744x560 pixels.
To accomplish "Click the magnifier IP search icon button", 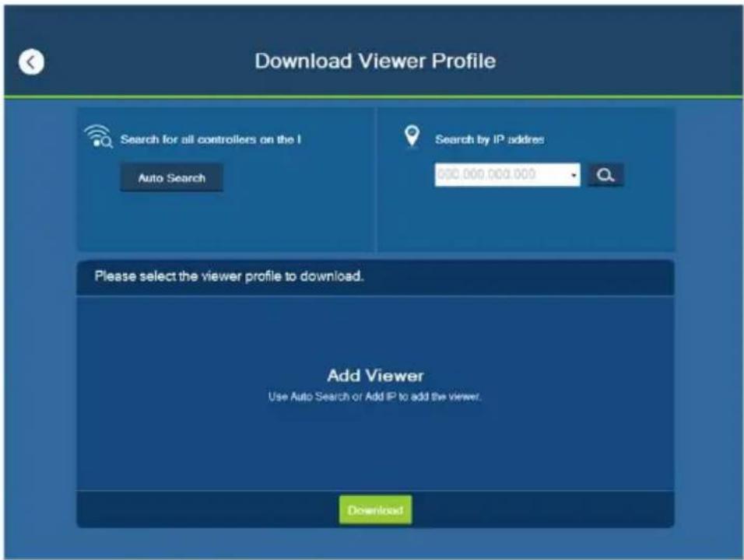I will coord(605,175).
